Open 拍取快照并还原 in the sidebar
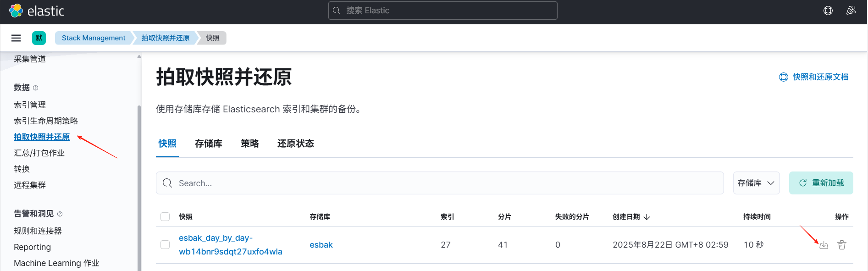This screenshot has width=868, height=271. pos(42,137)
